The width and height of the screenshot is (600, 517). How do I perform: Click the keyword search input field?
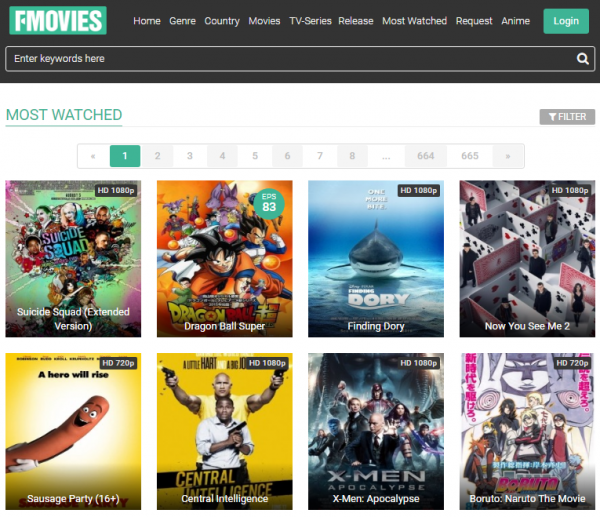(x=290, y=59)
